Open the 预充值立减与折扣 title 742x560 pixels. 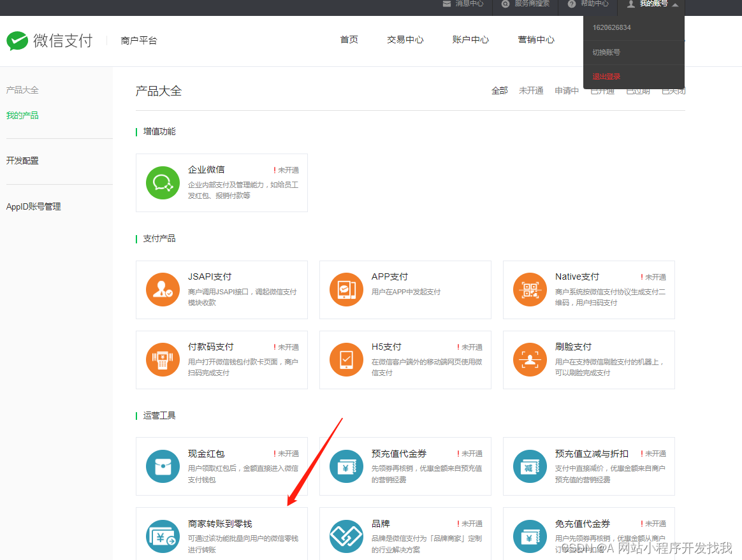tap(592, 454)
